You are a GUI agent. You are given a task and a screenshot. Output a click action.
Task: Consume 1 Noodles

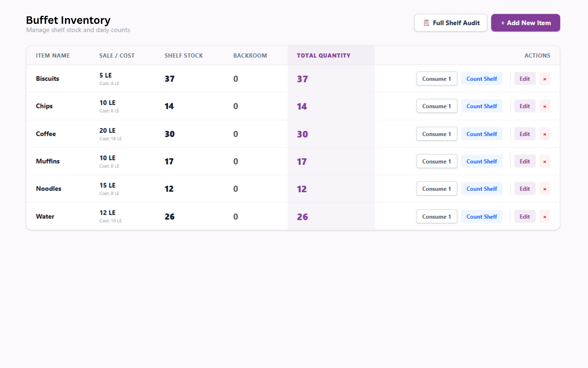tap(437, 189)
